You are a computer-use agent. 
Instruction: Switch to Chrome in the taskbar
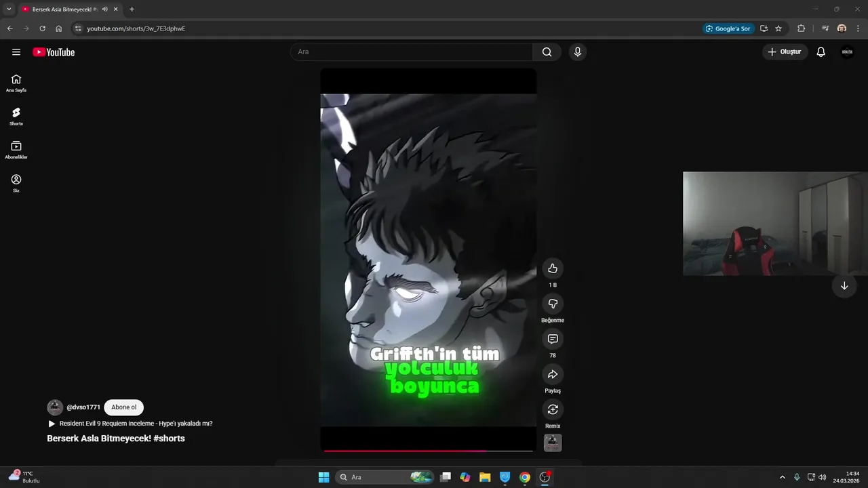click(525, 477)
